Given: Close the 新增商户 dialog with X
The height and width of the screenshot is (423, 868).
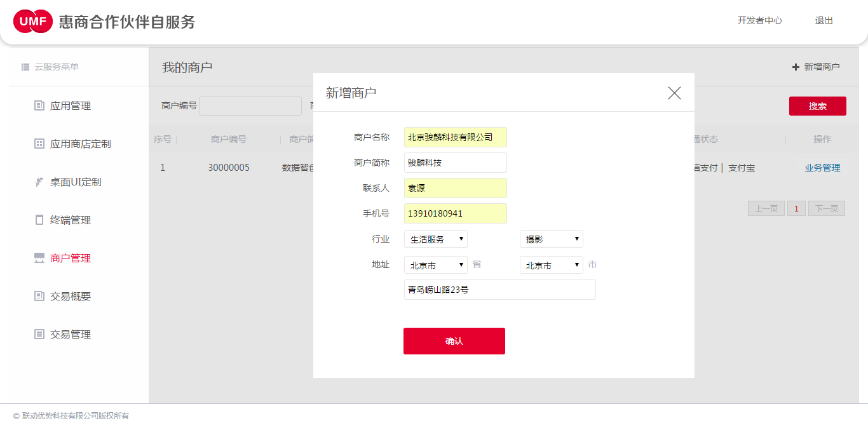Looking at the screenshot, I should pos(674,93).
